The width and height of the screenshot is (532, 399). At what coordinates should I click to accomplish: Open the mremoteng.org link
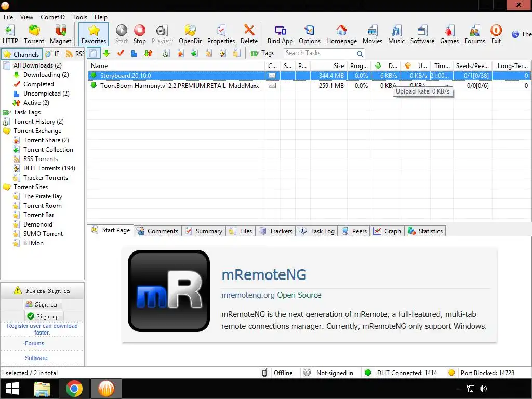click(x=248, y=295)
